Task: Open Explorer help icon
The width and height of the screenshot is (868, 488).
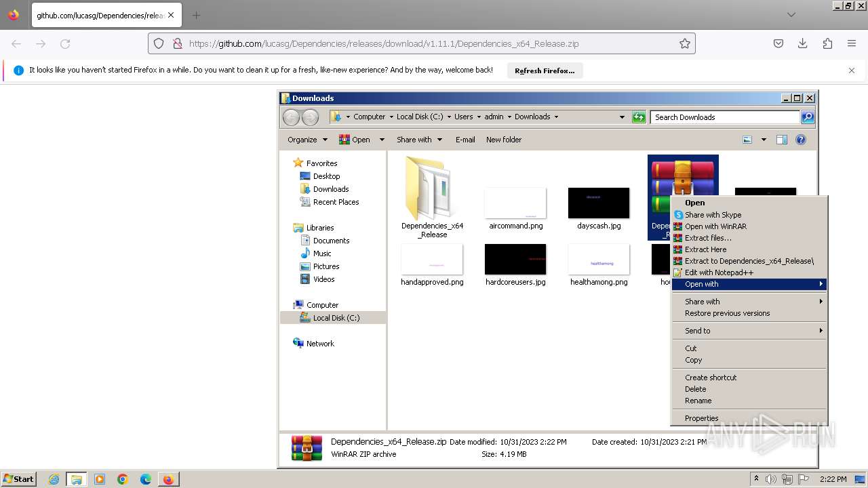Action: point(801,140)
